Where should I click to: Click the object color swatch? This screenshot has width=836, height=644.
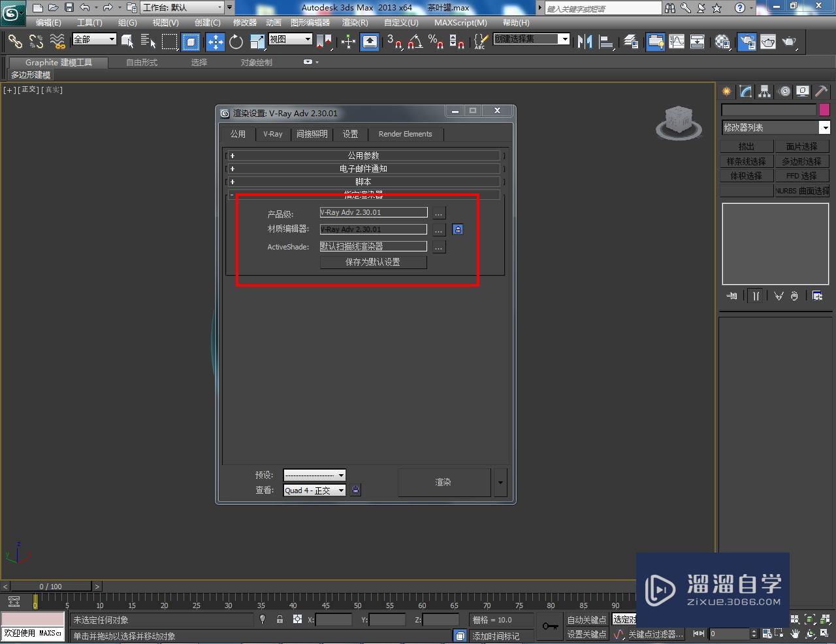(824, 110)
